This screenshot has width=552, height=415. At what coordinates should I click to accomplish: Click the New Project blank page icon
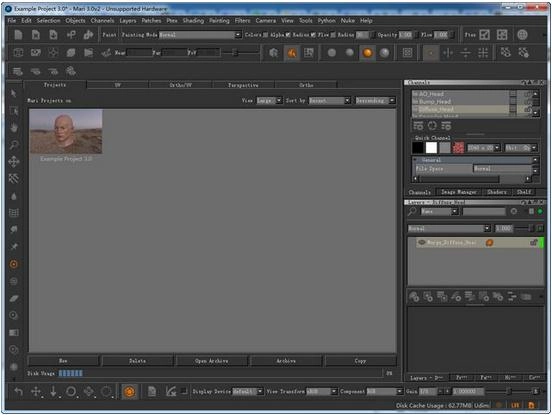(18, 35)
